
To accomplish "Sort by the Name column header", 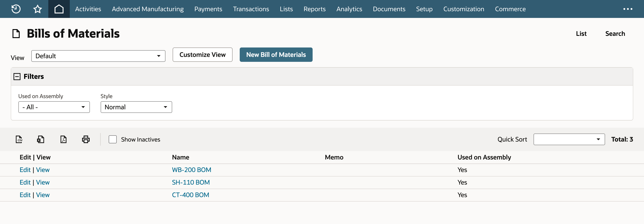I will click(x=180, y=157).
